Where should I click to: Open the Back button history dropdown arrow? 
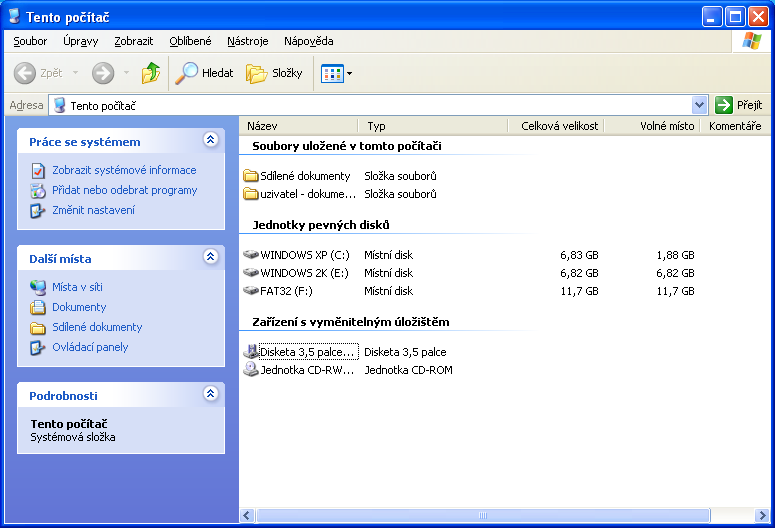(76, 73)
